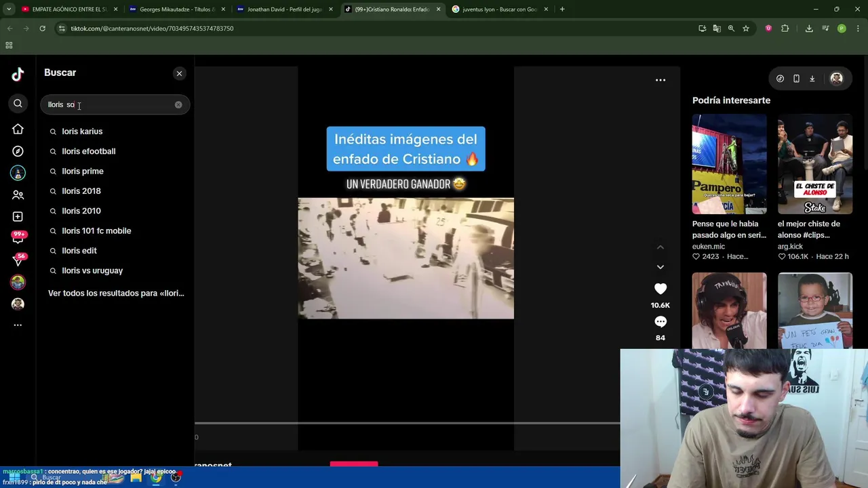Switch to 'juventus lyon' Google tab
868x488 pixels.
pyautogui.click(x=499, y=9)
